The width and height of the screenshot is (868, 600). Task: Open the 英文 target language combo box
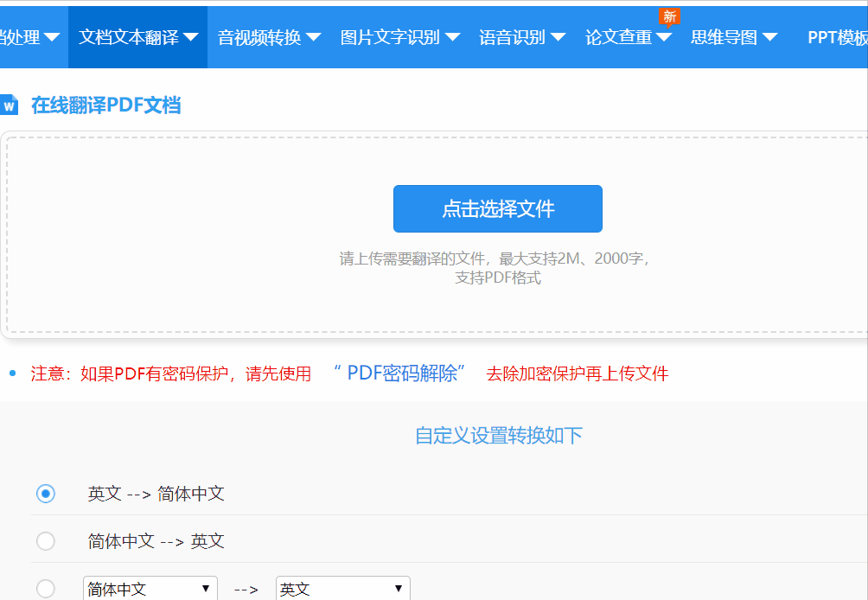coord(342,588)
